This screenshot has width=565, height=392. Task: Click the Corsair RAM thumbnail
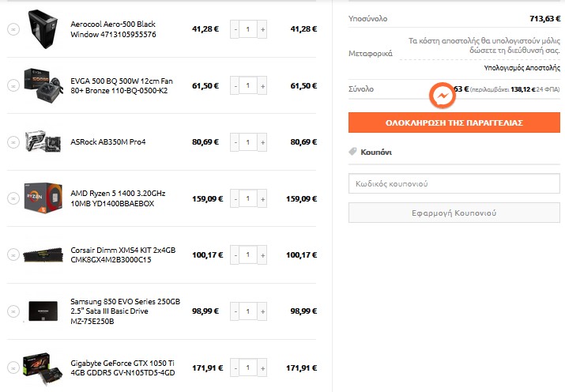pyautogui.click(x=43, y=254)
